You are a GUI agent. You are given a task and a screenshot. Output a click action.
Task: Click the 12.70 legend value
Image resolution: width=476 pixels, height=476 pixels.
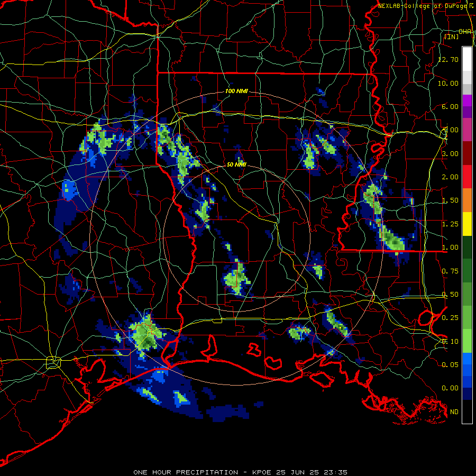pyautogui.click(x=448, y=59)
